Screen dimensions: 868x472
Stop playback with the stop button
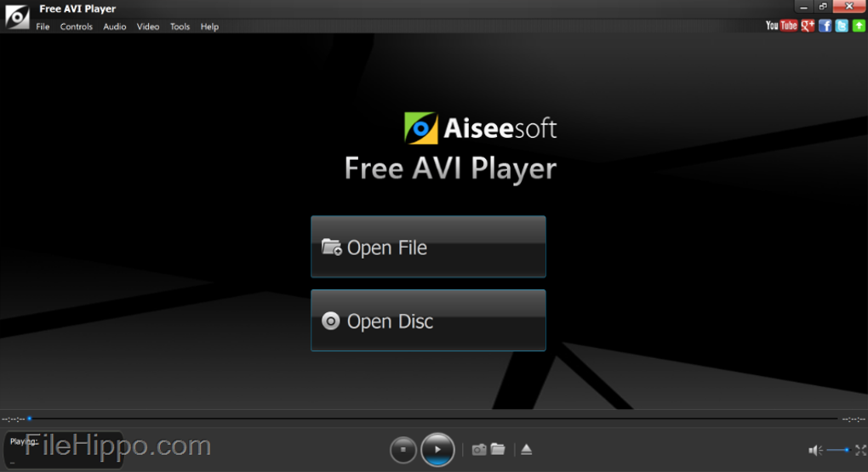[403, 449]
